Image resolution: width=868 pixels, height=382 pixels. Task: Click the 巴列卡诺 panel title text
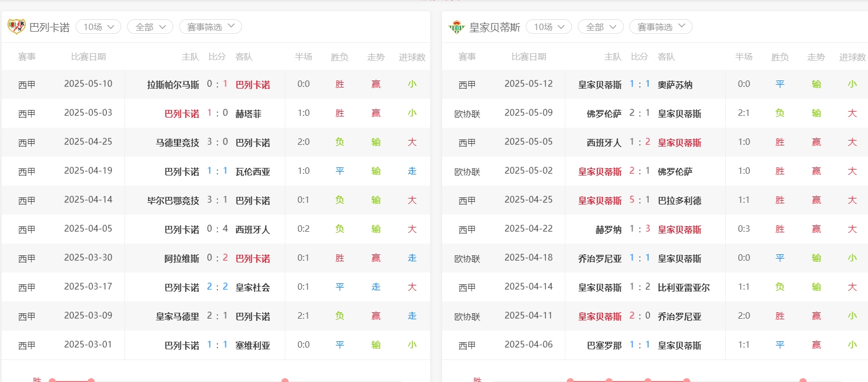pos(49,27)
